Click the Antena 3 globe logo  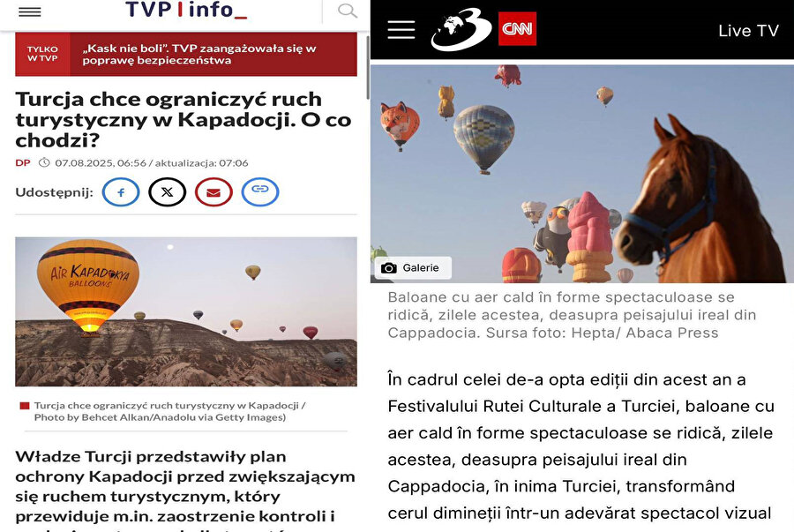[x=461, y=29]
